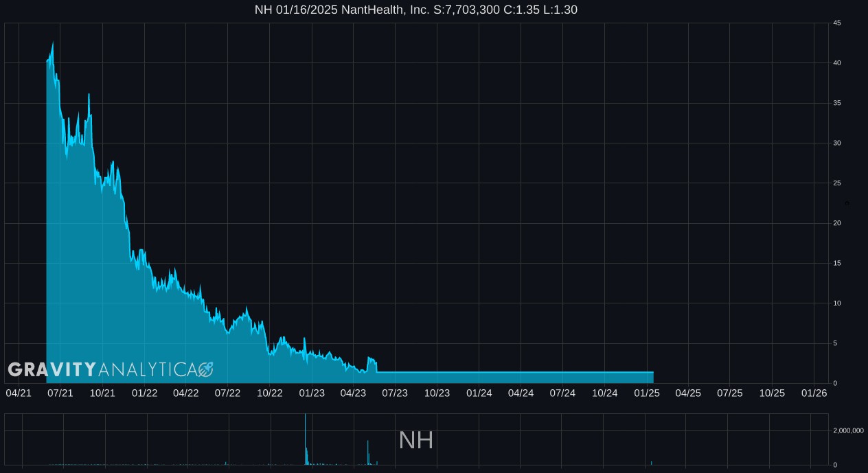Click the 40 price-axis label
This screenshot has height=473, width=868.
tap(837, 63)
